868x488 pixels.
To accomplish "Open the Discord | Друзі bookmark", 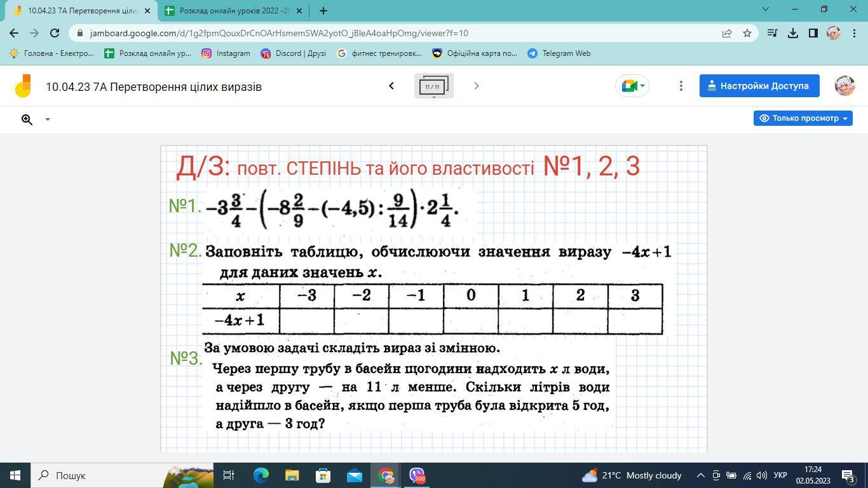I will coord(294,53).
